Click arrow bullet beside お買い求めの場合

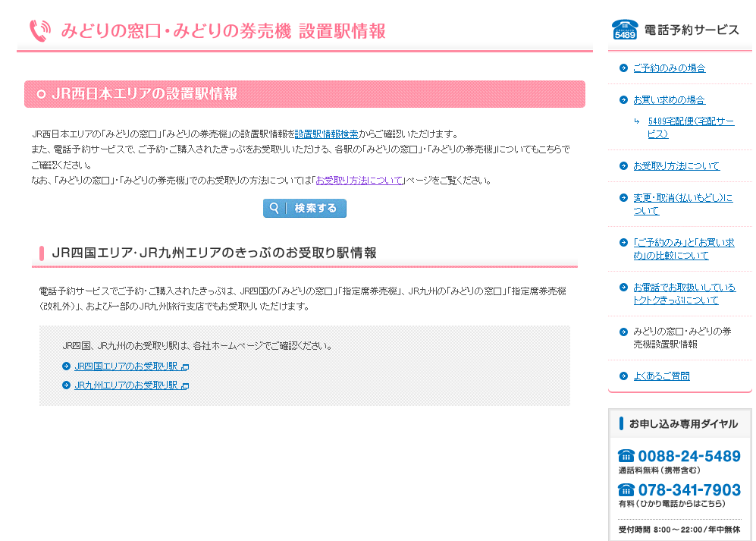click(623, 100)
